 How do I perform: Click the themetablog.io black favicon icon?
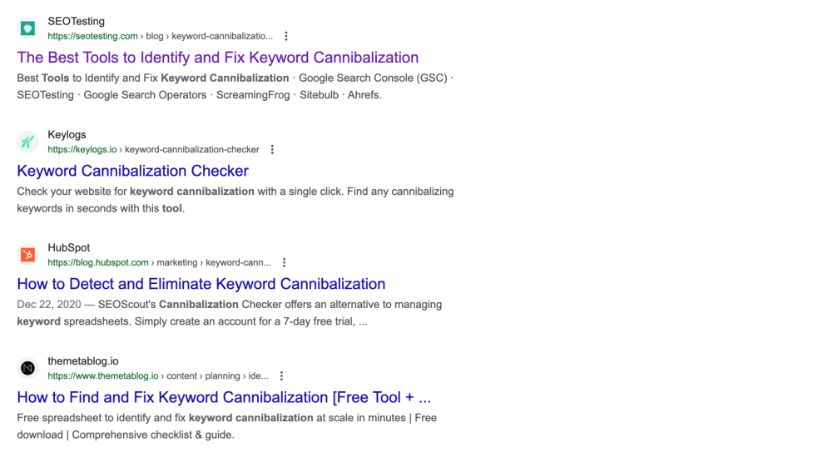28,368
